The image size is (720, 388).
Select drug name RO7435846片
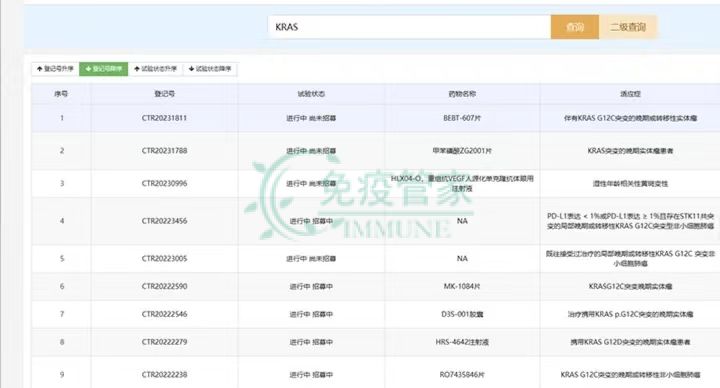pos(462,375)
